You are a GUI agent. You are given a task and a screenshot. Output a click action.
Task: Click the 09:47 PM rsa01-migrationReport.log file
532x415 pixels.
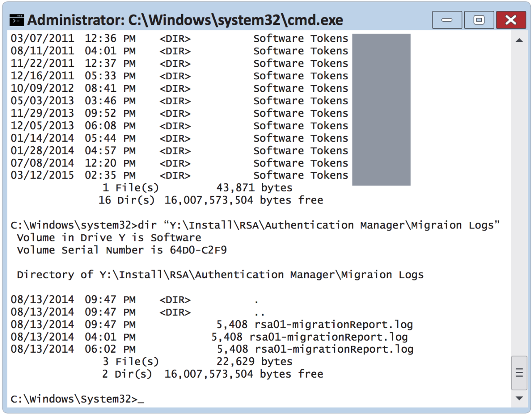[x=212, y=324]
